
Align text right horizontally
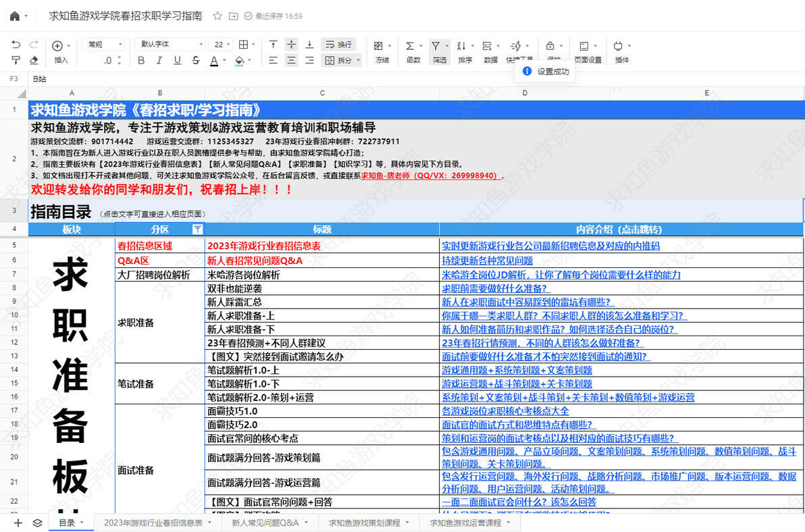click(x=309, y=61)
